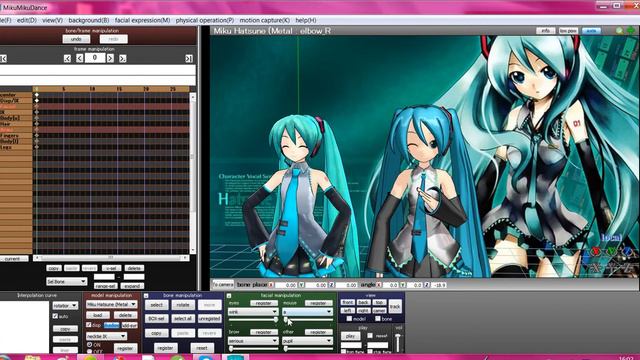Open the necktie IK dropdown
Screen dimensions: 640x360
106,336
